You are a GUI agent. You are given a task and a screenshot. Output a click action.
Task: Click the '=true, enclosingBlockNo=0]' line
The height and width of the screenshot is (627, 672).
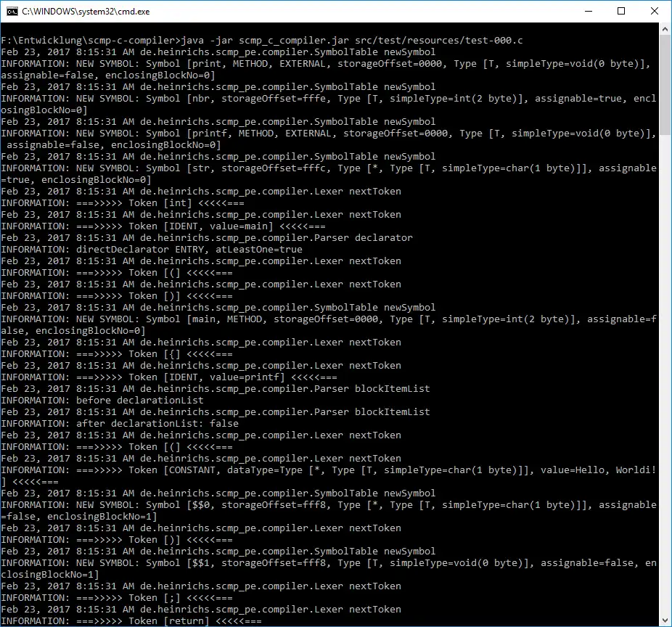tap(76, 179)
